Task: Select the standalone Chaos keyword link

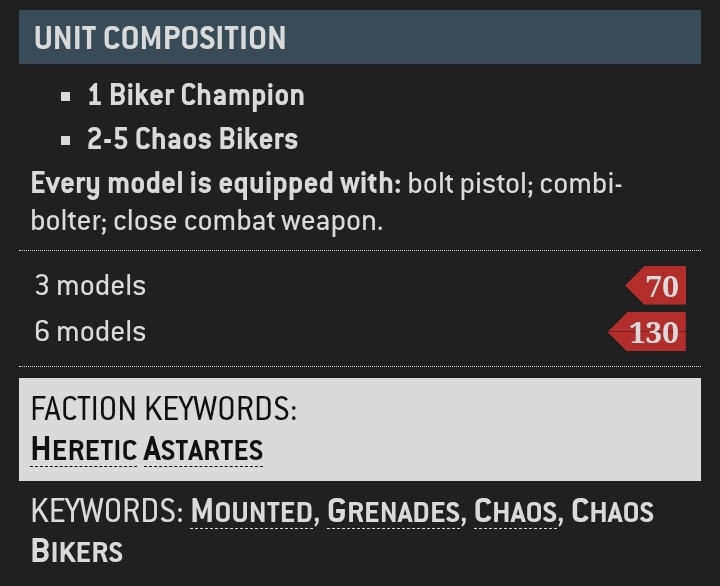Action: tap(515, 511)
